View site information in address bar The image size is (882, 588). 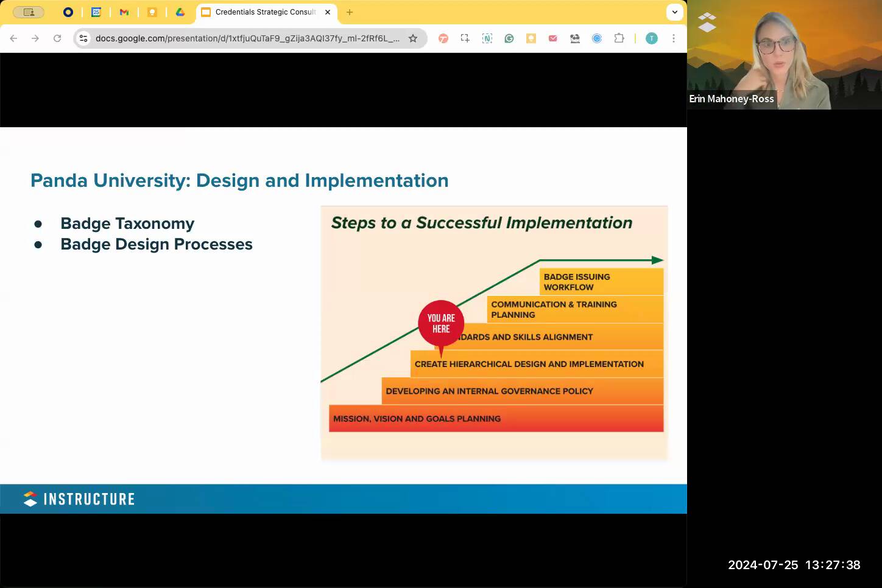click(84, 38)
